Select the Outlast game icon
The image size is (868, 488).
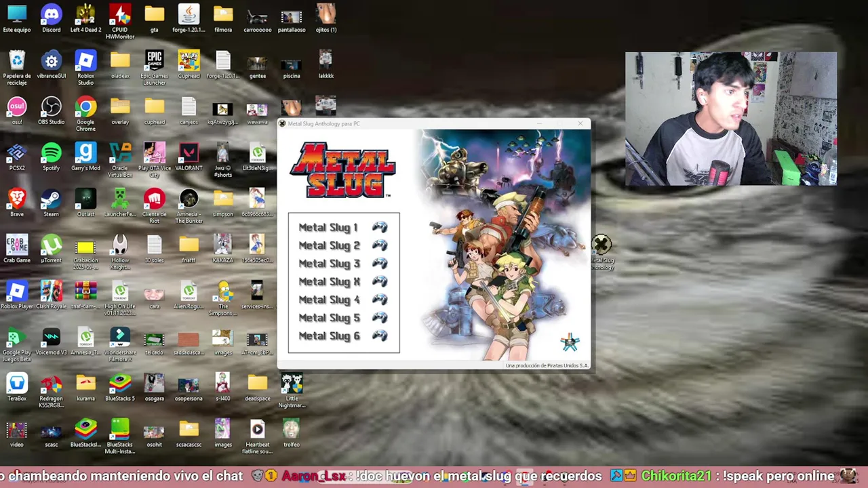click(x=85, y=203)
